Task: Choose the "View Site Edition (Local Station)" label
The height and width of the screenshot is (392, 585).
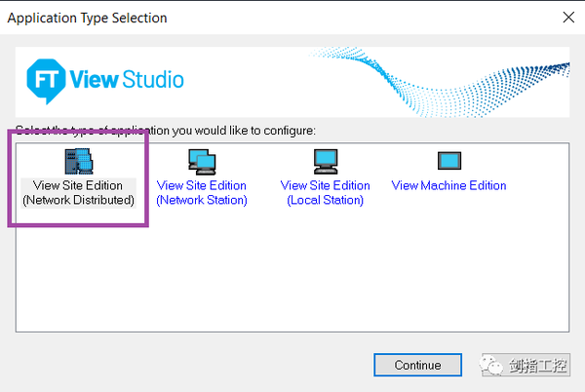Action: tap(325, 193)
